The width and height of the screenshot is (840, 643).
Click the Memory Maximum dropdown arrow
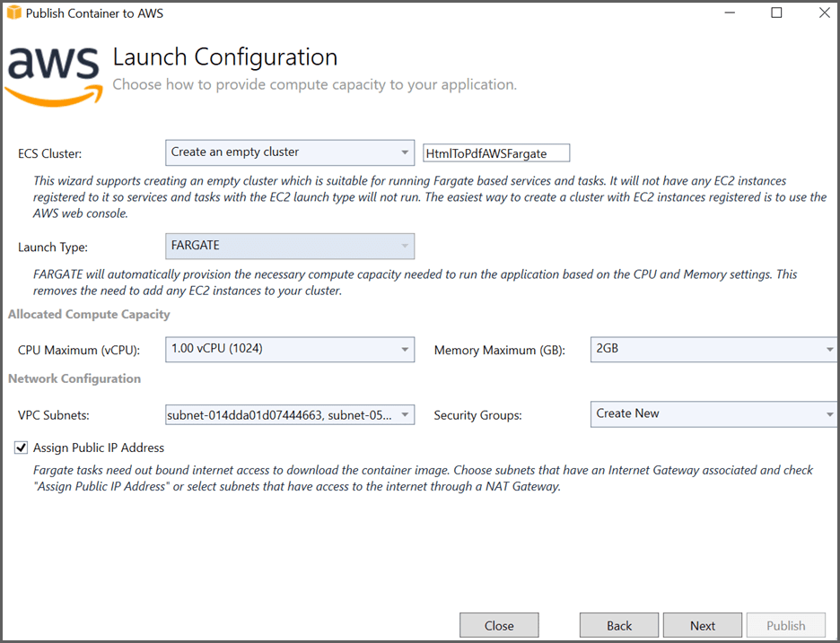830,349
